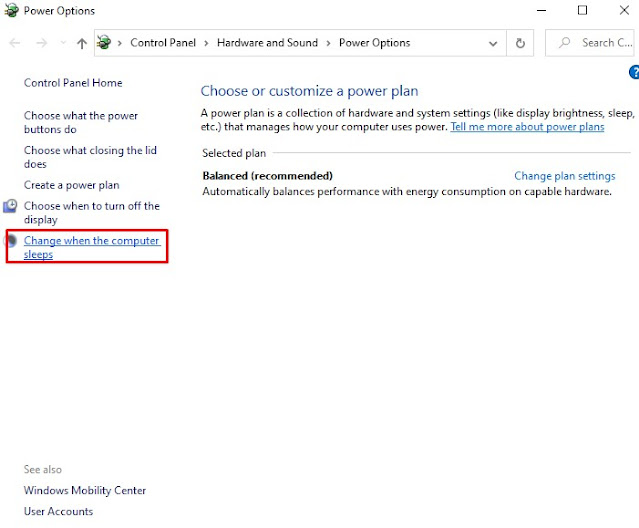Open Windows Mobility Center link

pyautogui.click(x=85, y=491)
